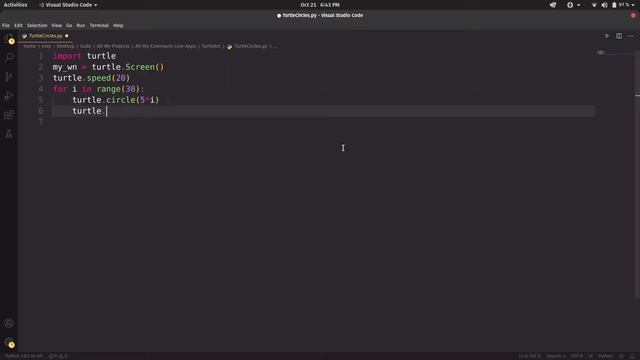Split the editor to the right
Screen dimensions: 640x360
pos(619,36)
